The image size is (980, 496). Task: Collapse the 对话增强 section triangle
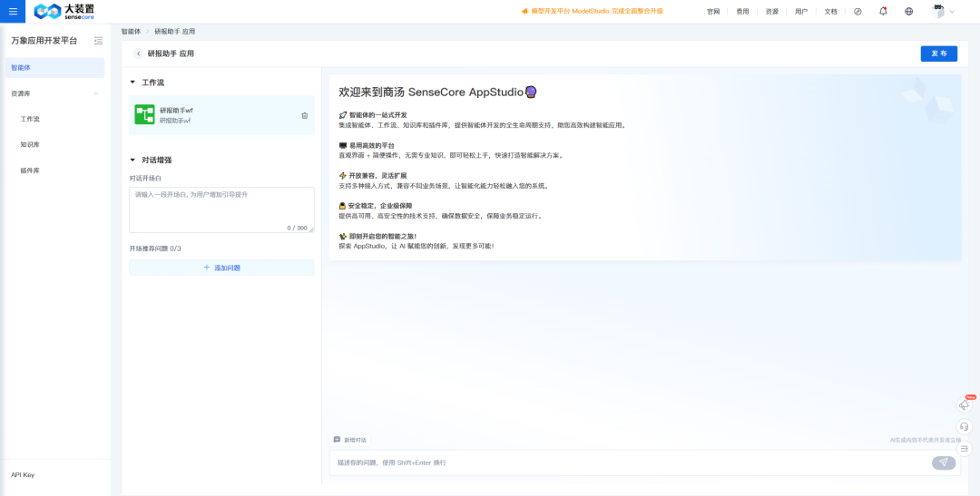point(132,160)
